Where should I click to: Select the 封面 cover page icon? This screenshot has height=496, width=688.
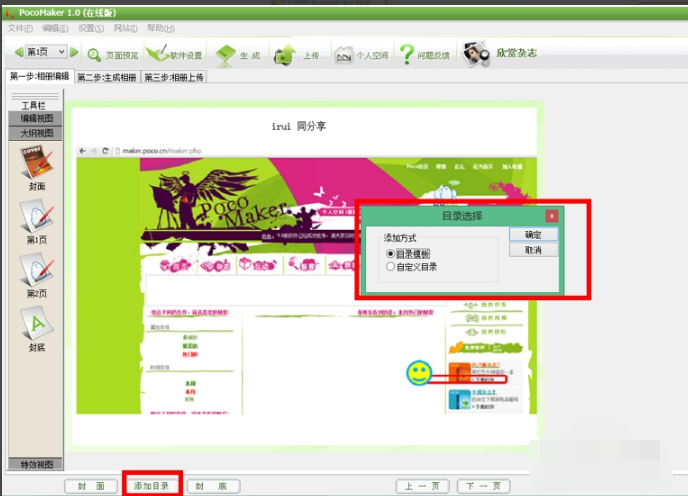click(x=36, y=162)
